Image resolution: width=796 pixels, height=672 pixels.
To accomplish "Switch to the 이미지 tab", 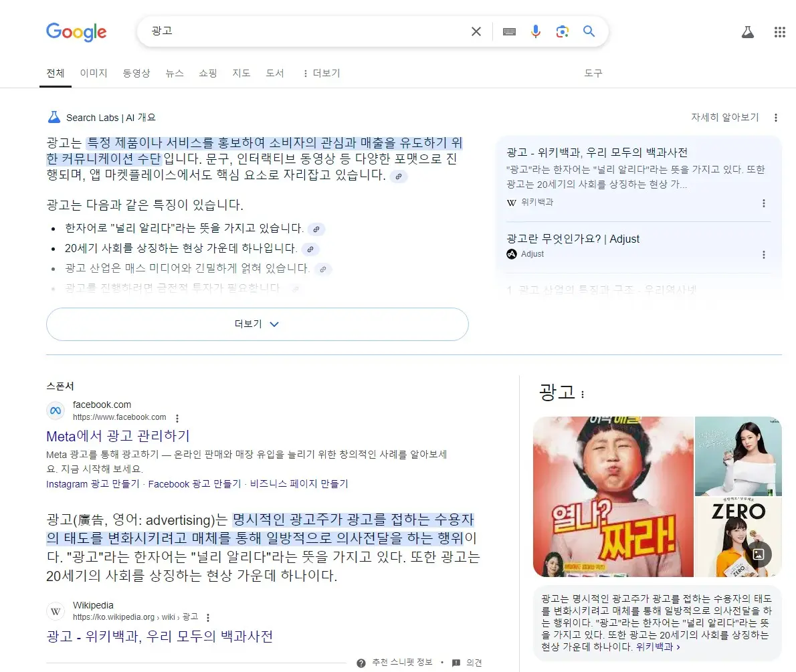I will [x=94, y=74].
